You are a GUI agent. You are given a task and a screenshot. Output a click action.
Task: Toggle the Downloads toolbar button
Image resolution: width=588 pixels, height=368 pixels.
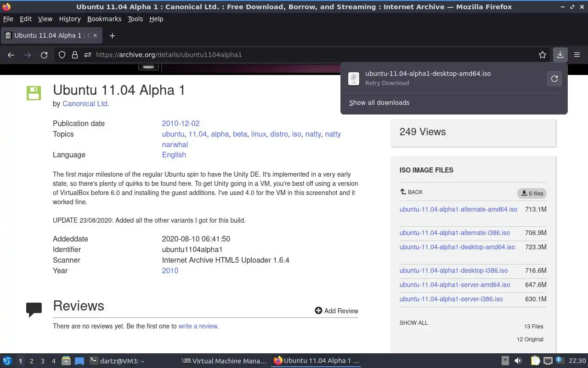[560, 55]
